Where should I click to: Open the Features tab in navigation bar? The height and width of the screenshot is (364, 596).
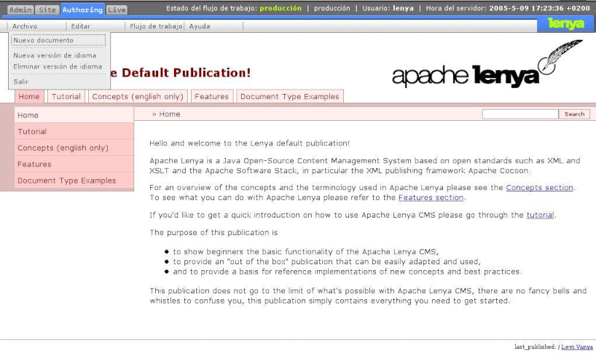[211, 96]
